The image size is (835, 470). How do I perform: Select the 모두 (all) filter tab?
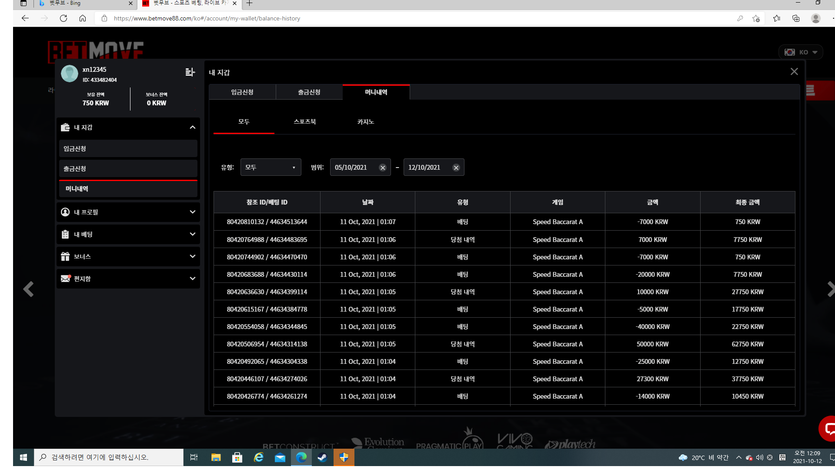tap(244, 122)
